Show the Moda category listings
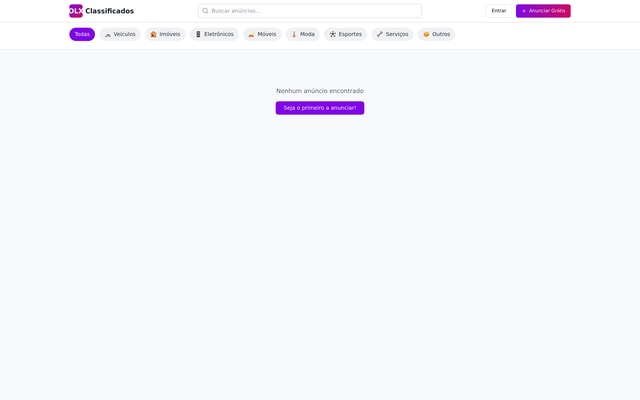Screen dimensions: 640x400 307,34
